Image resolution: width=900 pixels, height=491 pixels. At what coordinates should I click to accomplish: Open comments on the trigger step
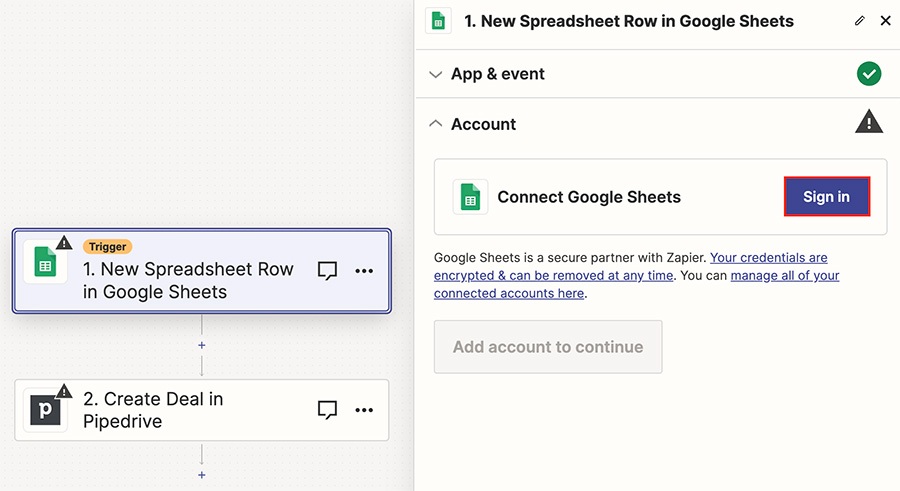pyautogui.click(x=327, y=270)
